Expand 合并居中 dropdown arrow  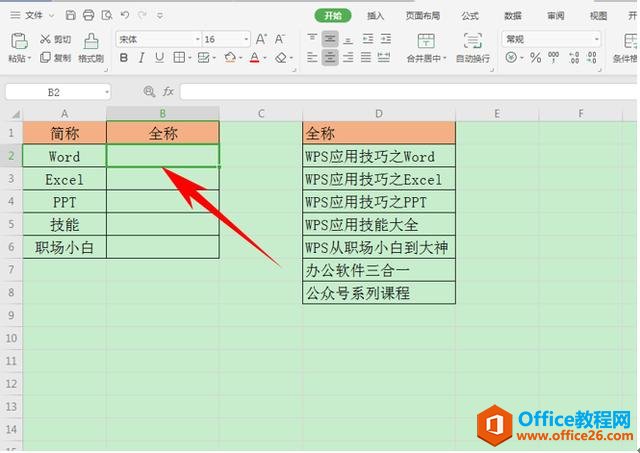click(x=445, y=59)
